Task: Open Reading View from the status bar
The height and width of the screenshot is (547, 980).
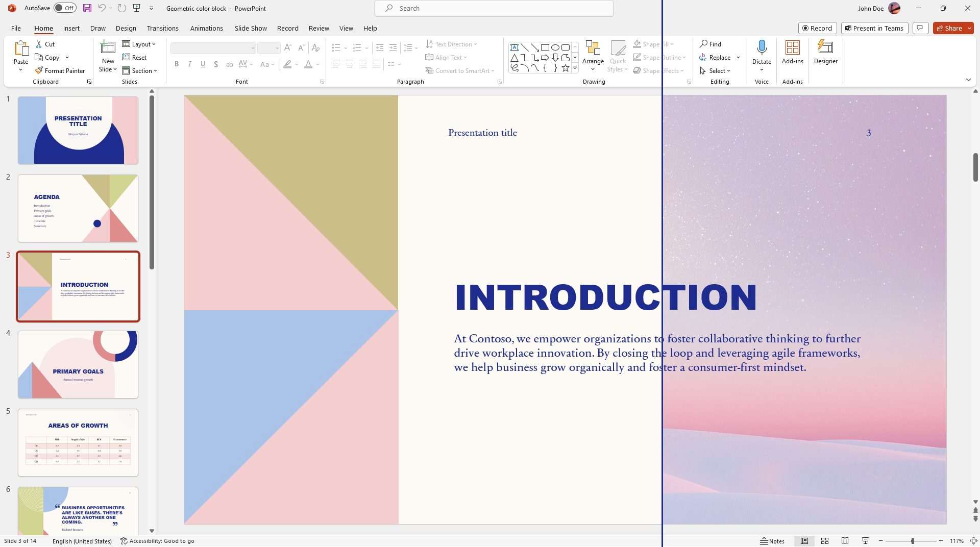Action: (x=845, y=541)
